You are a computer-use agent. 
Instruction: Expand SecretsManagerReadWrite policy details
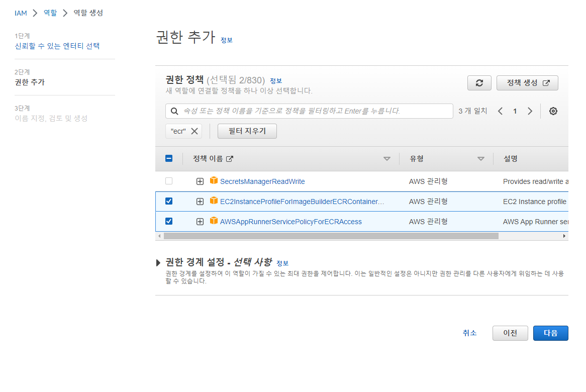pyautogui.click(x=200, y=181)
